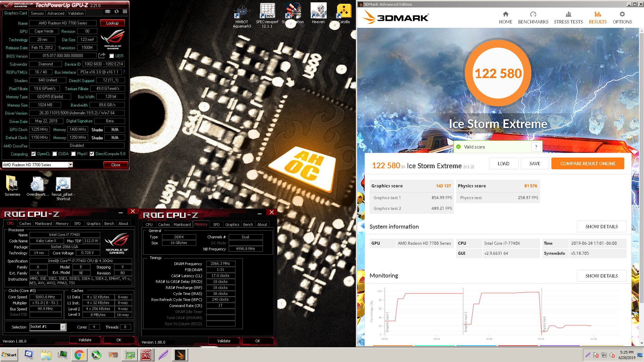Click Validate in left CPU-Z window
Viewport: 644px width, 362px height.
85,340
